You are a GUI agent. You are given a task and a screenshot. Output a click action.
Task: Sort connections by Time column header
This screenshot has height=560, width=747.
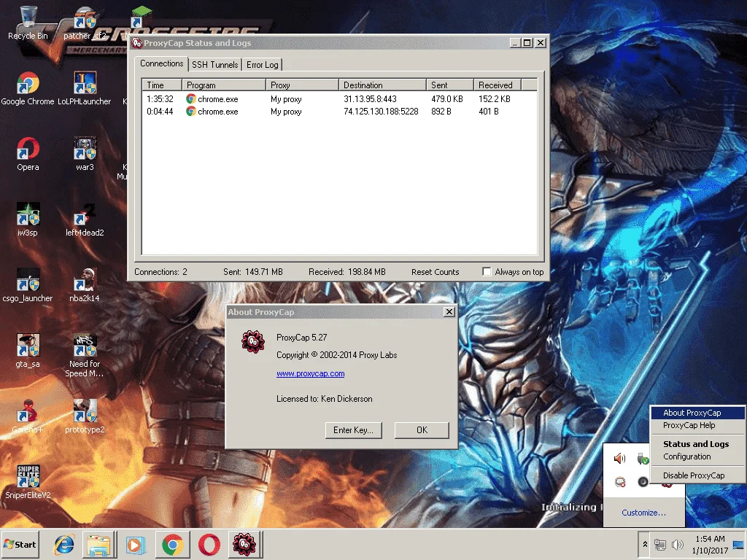point(162,85)
